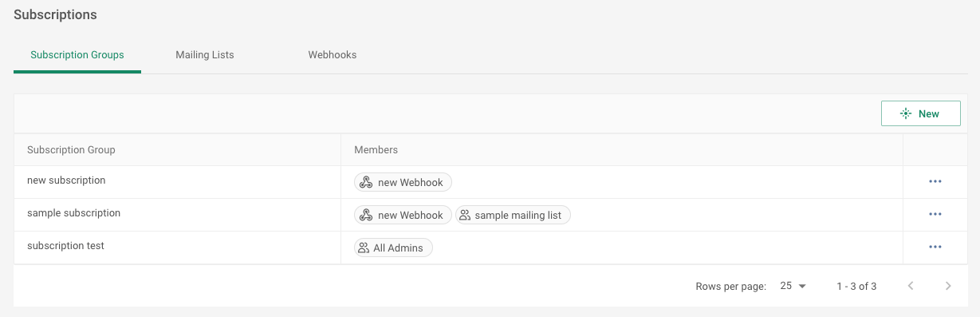Click the sparkle icon on New button
The image size is (980, 317).
[x=906, y=113]
